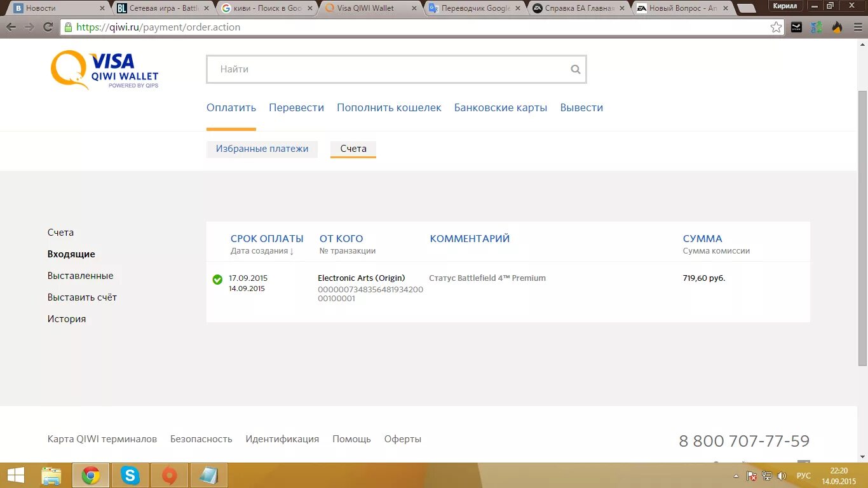
Task: Open Безопасность footer link
Action: (201, 439)
